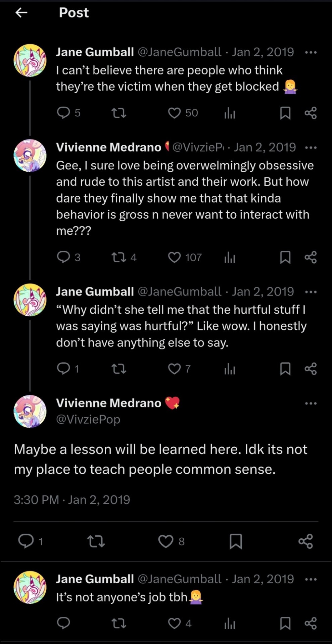Open more options on last Jane Gumball reply
Screen dimensions: 332x644
click(x=311, y=579)
